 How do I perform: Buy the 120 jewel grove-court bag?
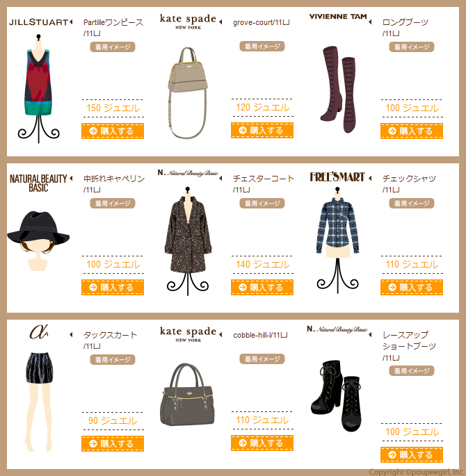tap(262, 130)
